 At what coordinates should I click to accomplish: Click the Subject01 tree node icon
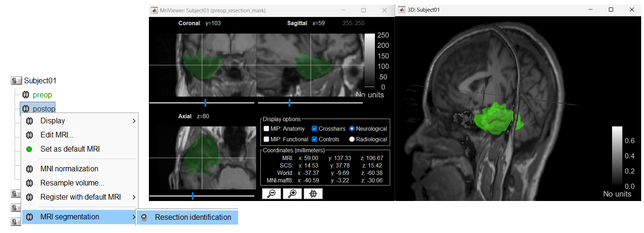point(16,81)
